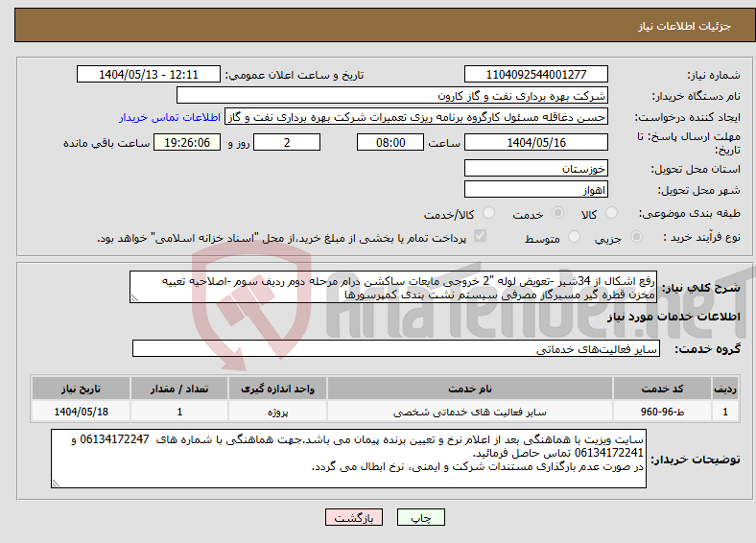Click the نام دستگاه خریدار label
The image size is (756, 543).
[x=697, y=97]
